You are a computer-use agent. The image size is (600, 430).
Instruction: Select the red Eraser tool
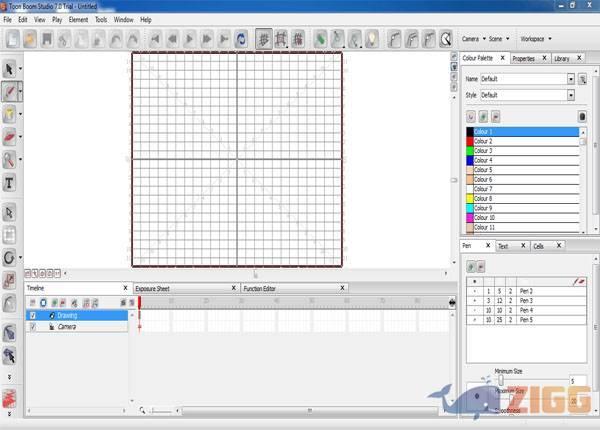point(9,137)
